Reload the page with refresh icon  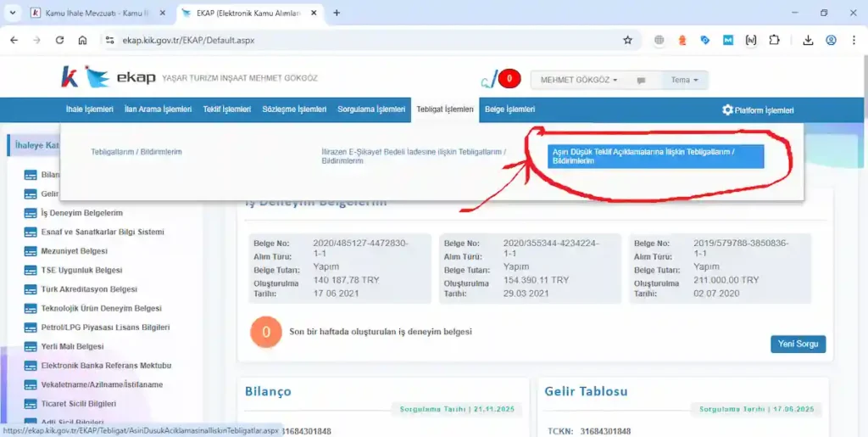(x=60, y=40)
